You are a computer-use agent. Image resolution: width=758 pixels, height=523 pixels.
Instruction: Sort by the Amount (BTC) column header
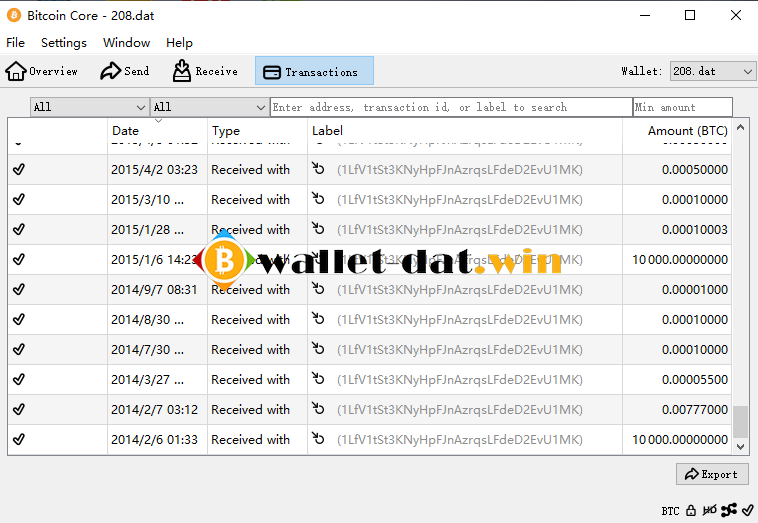coord(677,131)
